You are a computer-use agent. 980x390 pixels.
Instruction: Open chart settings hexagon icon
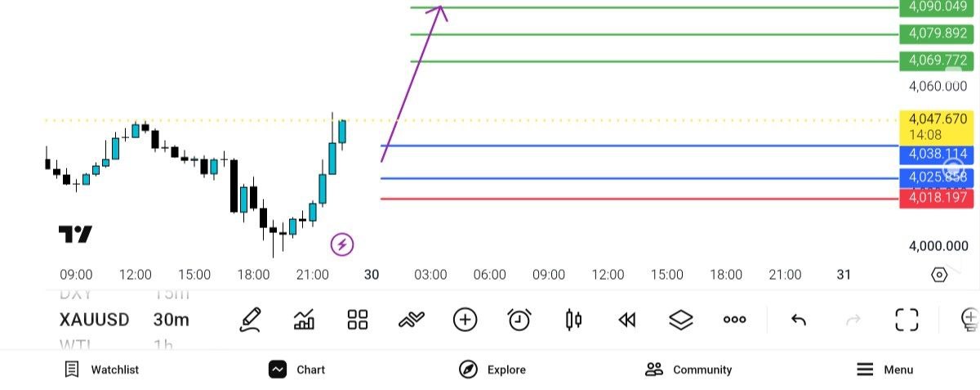(x=939, y=275)
